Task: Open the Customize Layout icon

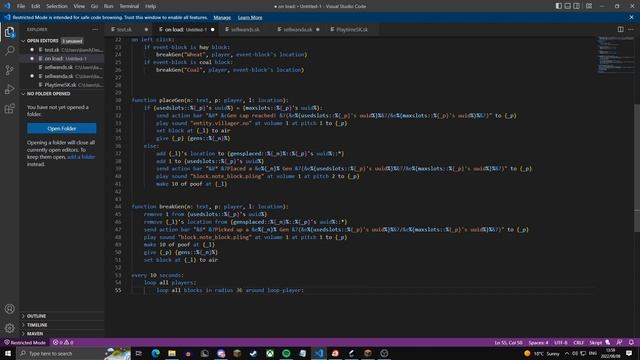Action: coord(589,6)
